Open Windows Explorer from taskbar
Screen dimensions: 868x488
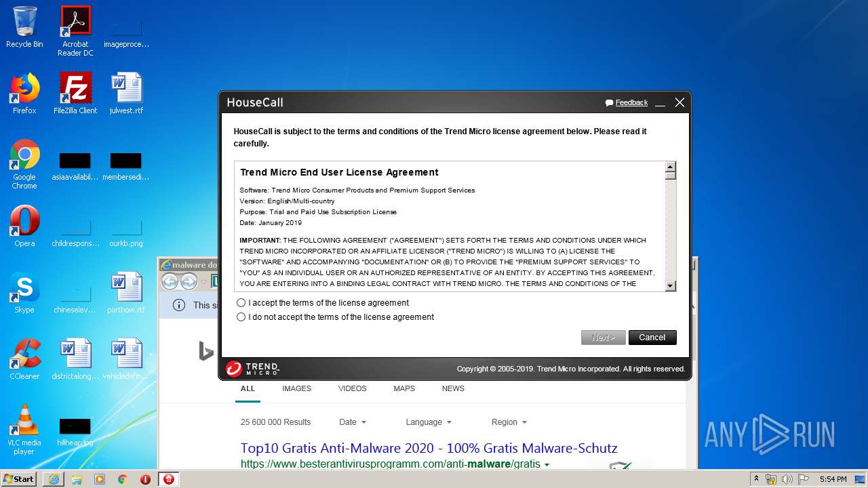[x=77, y=479]
